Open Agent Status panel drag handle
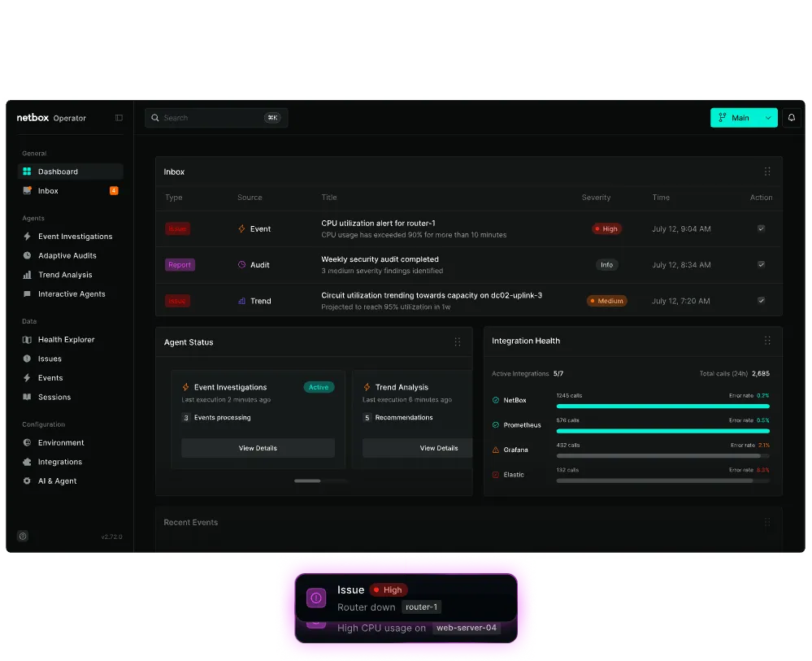 (x=458, y=342)
